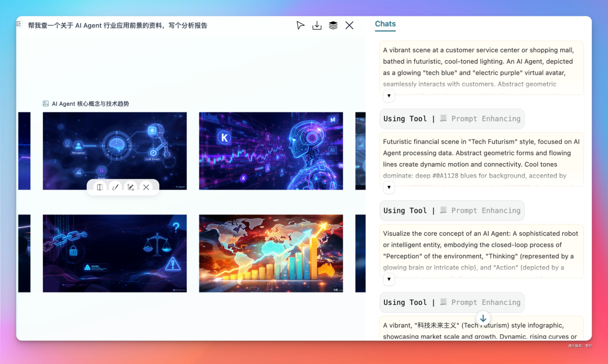
Task: Dismiss the floating image toolbar
Action: [x=146, y=187]
